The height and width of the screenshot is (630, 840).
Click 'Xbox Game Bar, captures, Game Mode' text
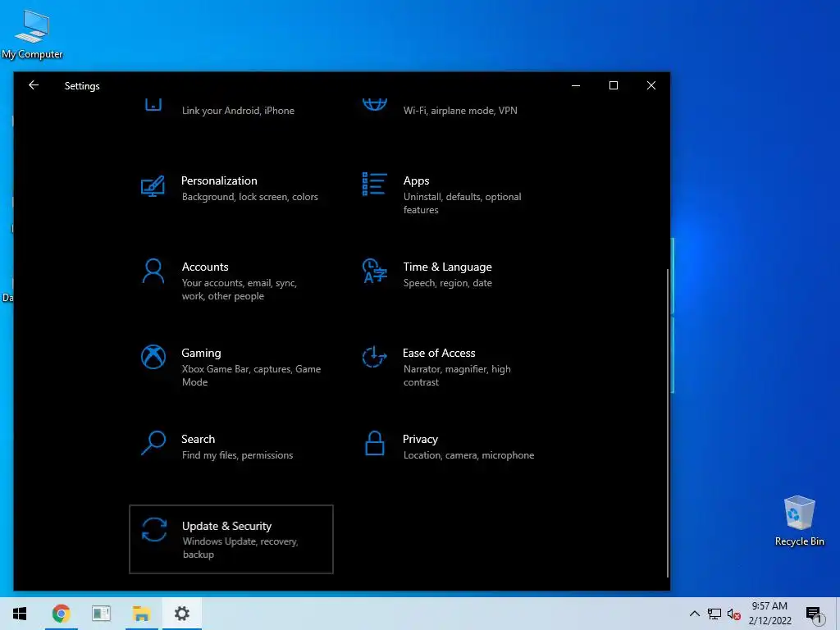(x=251, y=376)
